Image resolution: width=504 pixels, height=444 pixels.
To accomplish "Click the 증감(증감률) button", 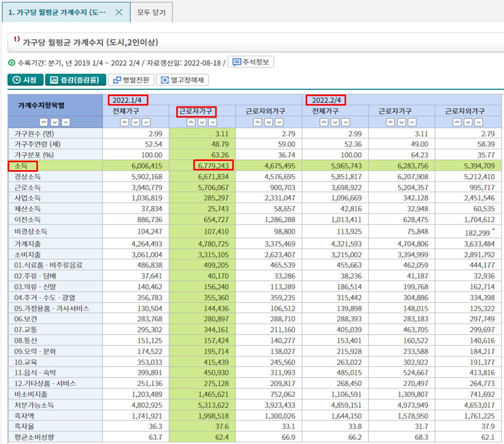I will [x=75, y=80].
